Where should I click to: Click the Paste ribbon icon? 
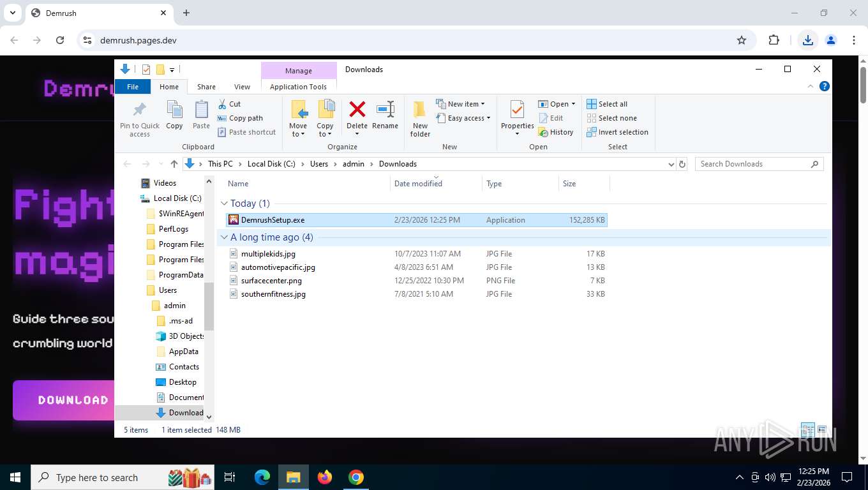[x=201, y=115]
